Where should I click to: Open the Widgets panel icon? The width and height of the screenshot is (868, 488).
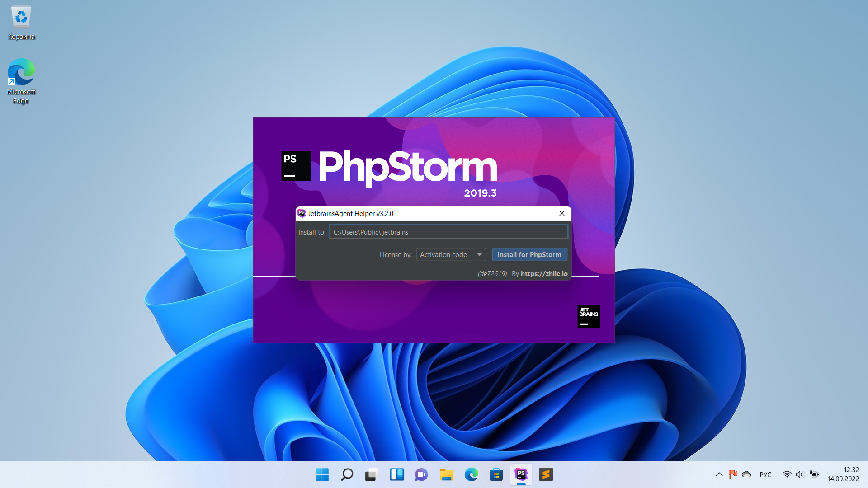[396, 474]
